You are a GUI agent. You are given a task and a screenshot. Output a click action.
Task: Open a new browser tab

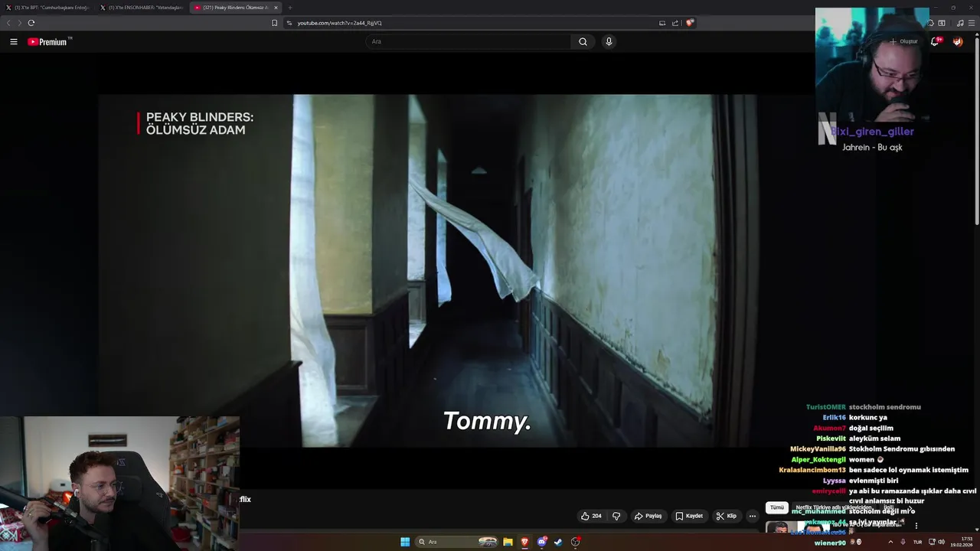[x=290, y=8]
